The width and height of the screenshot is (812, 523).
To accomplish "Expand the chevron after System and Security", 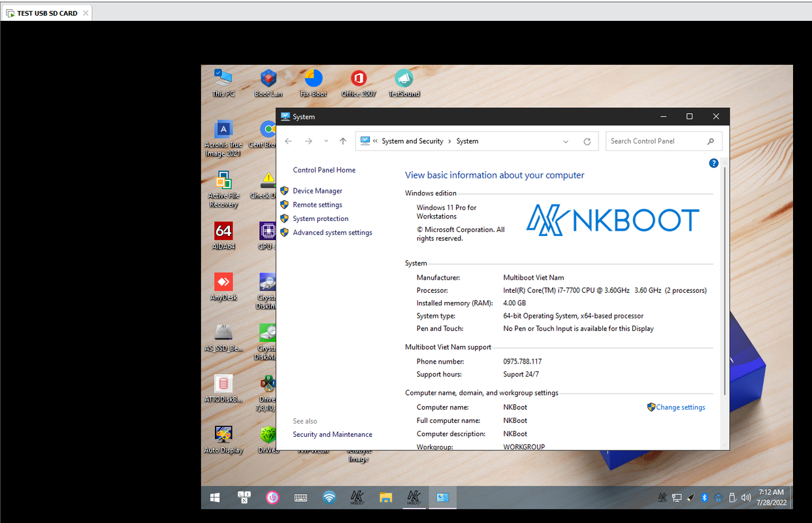I will click(449, 141).
